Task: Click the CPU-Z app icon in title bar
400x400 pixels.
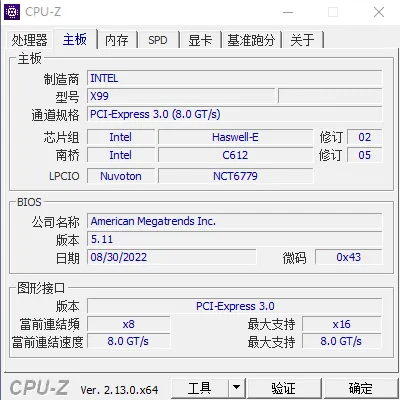Action: point(12,12)
